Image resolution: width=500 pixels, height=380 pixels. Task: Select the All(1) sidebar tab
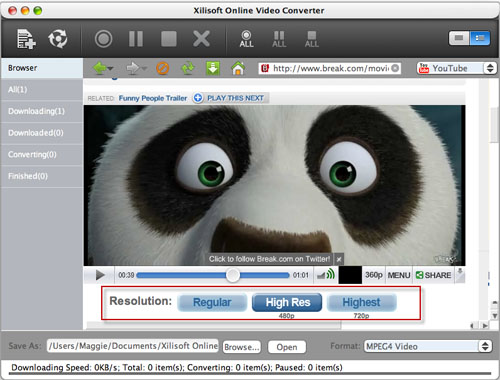tap(42, 89)
